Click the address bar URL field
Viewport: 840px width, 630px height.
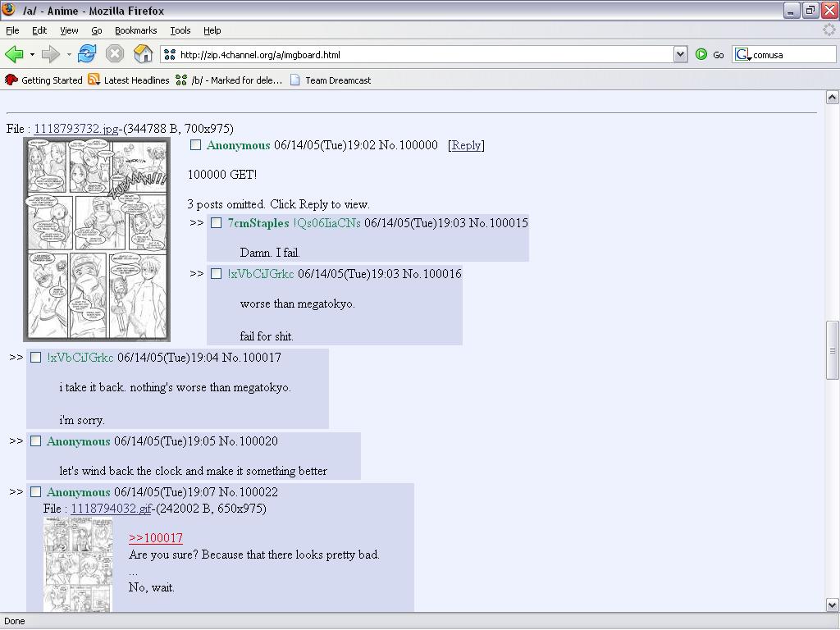point(423,55)
